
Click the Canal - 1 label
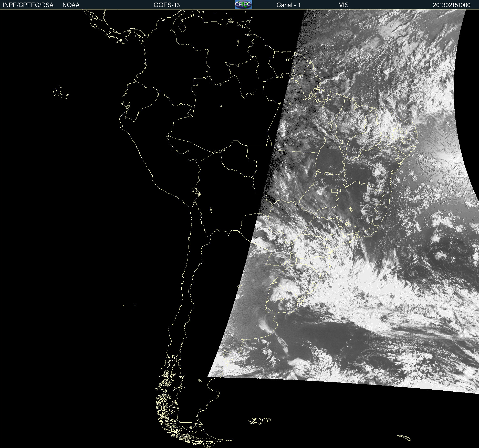tap(288, 5)
